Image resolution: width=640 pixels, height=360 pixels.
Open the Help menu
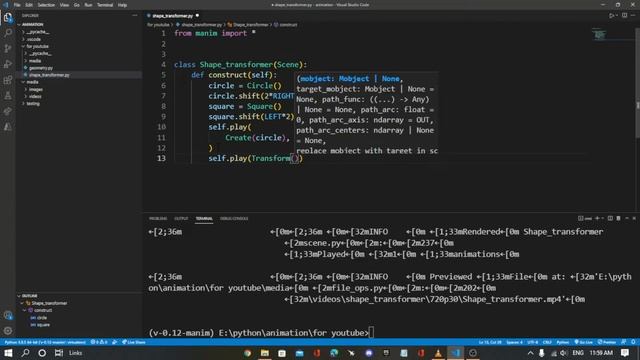(x=122, y=5)
